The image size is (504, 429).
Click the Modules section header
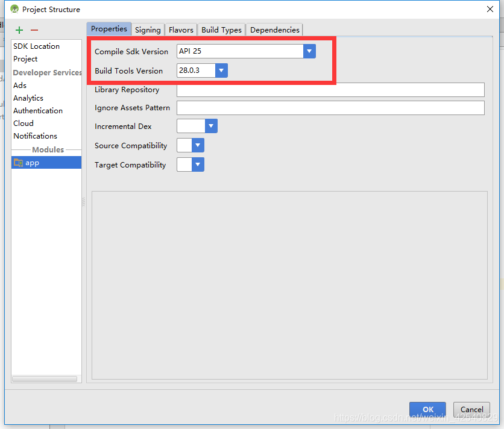pos(48,150)
